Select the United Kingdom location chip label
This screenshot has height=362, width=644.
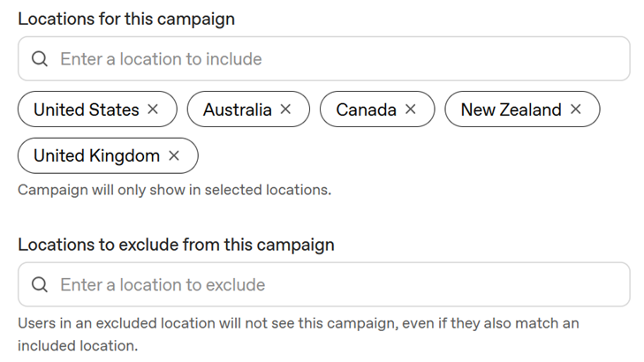pyautogui.click(x=96, y=156)
